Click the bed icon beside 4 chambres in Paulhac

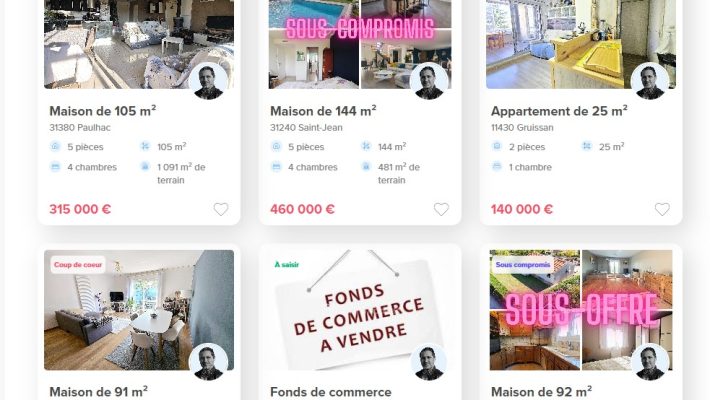(x=55, y=167)
